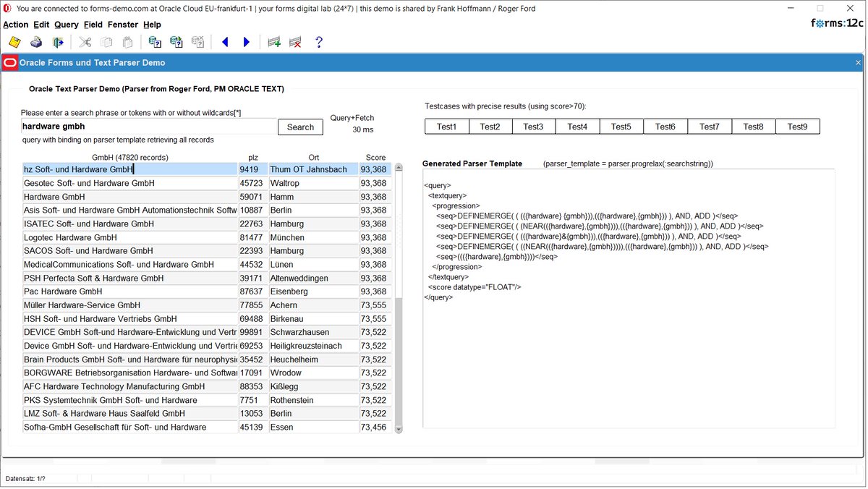Click the Save toolbar icon
This screenshot has height=489, width=868.
tap(14, 42)
